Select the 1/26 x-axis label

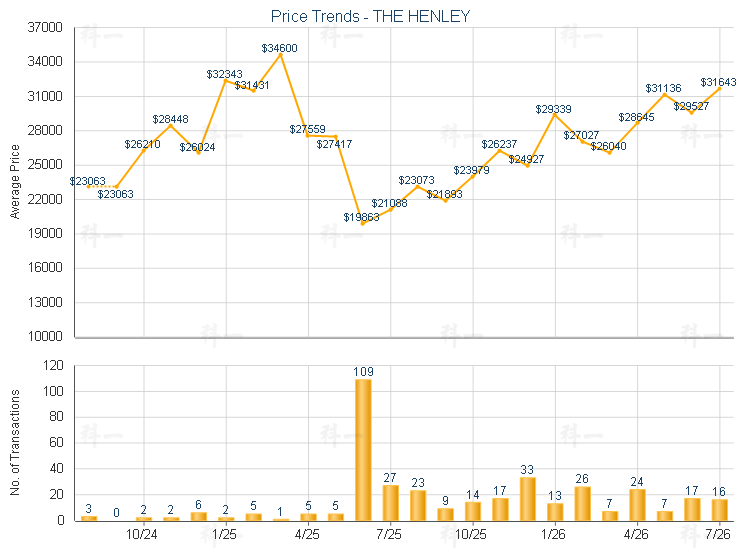click(553, 534)
